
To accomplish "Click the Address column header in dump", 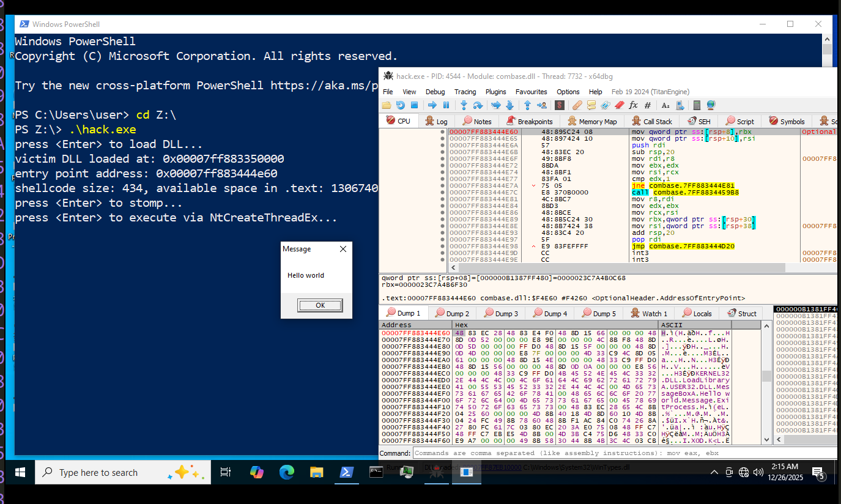I will coord(416,325).
